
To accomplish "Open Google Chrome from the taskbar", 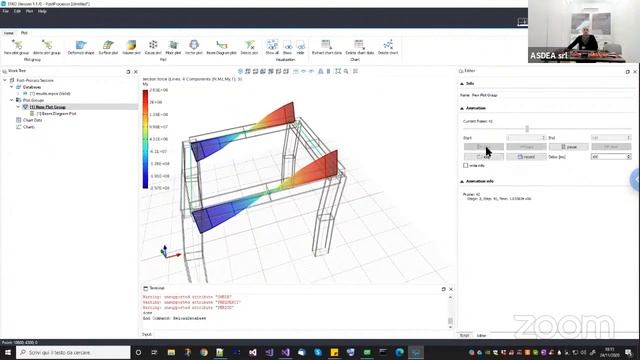I will click(x=204, y=352).
